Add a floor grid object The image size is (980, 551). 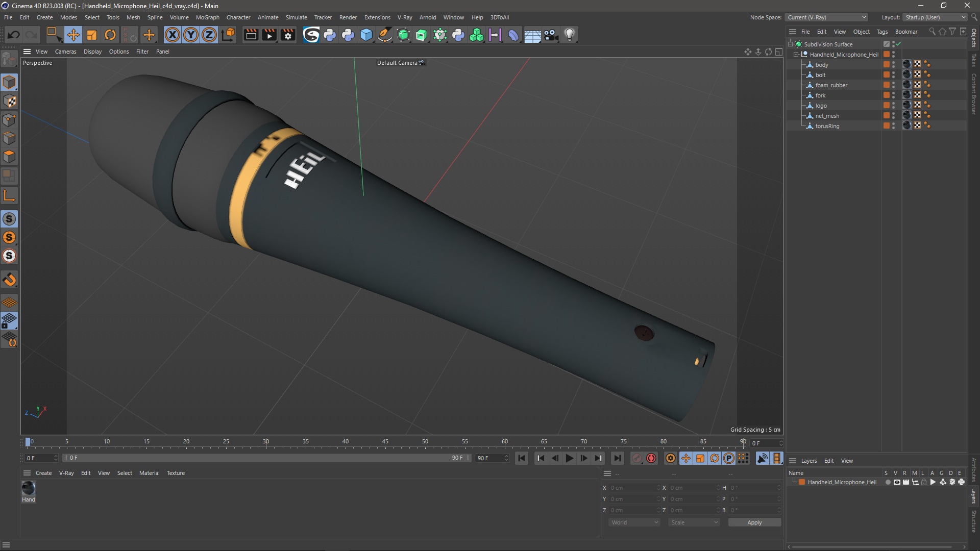tap(532, 35)
